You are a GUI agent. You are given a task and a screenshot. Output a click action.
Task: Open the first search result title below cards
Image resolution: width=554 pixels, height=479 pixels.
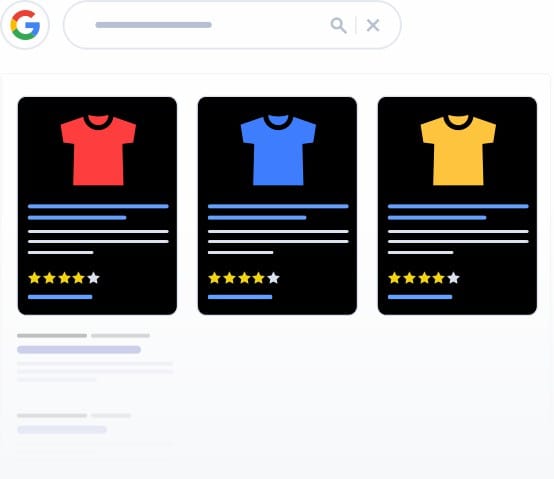[79, 350]
